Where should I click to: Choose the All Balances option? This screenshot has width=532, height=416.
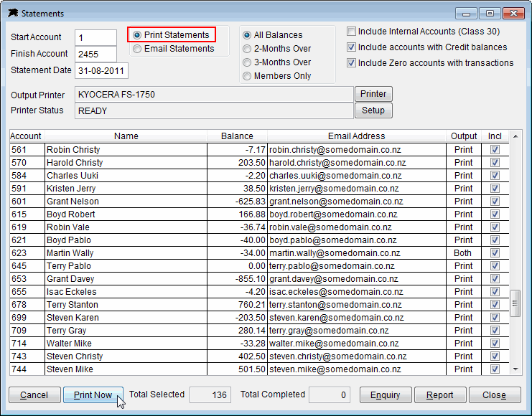coord(247,35)
